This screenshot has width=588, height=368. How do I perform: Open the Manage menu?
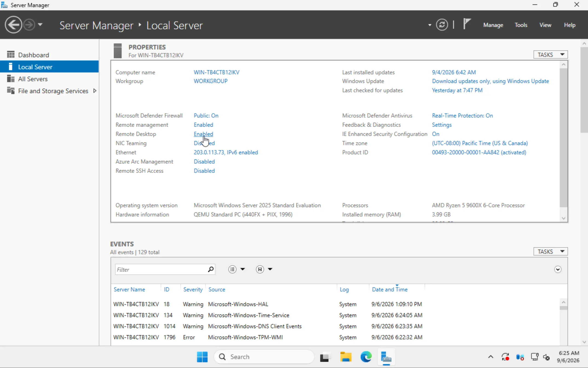[493, 25]
